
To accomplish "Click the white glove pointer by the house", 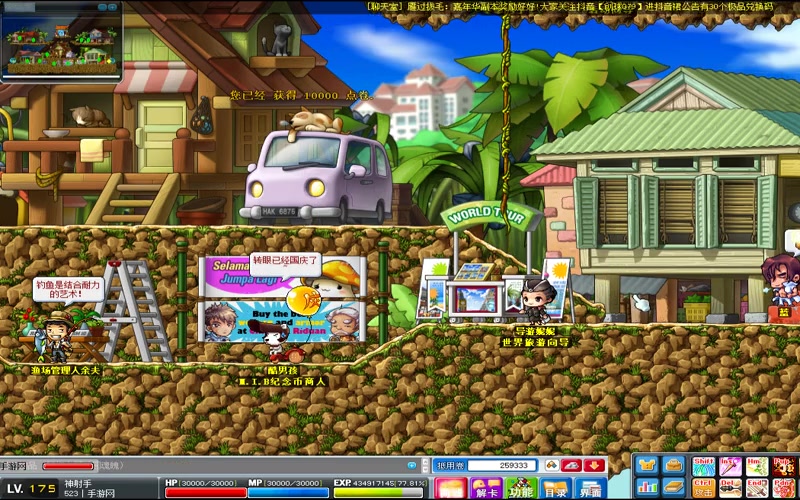I will click(640, 303).
